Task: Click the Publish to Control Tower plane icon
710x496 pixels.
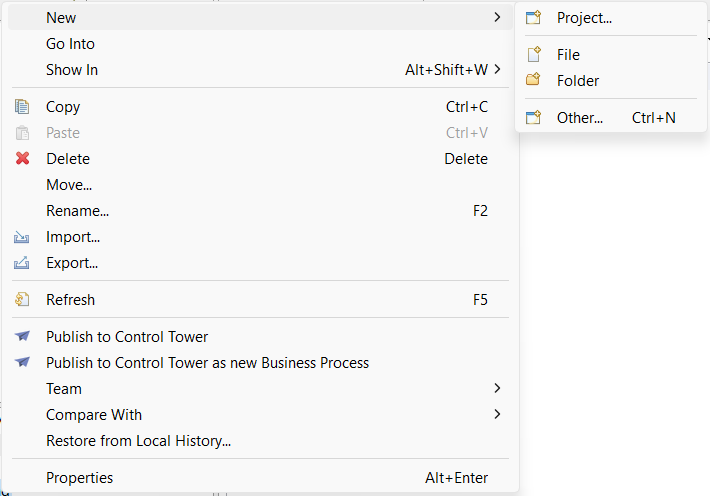Action: (22, 336)
